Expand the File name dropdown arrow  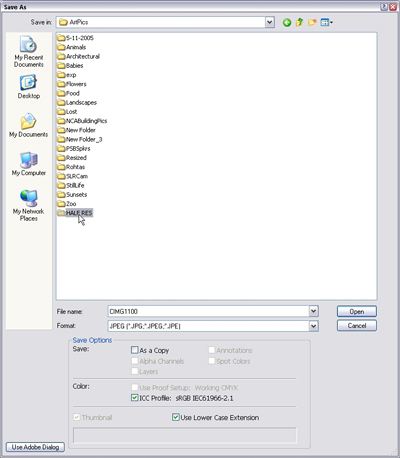click(313, 311)
